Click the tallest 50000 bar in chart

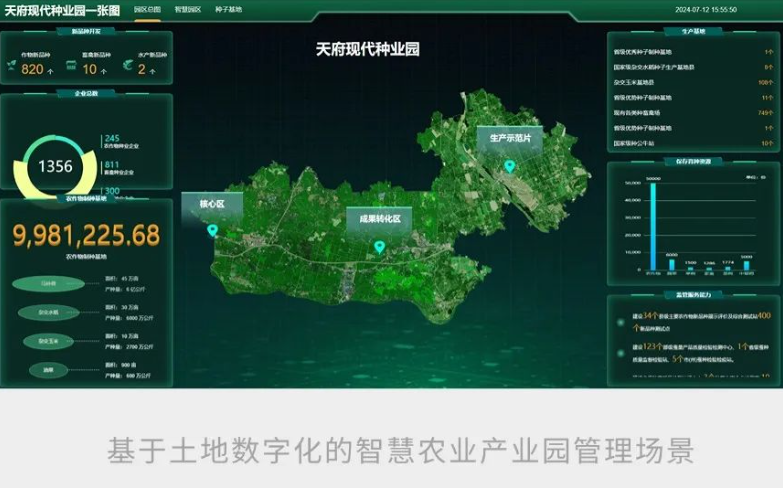click(x=652, y=226)
